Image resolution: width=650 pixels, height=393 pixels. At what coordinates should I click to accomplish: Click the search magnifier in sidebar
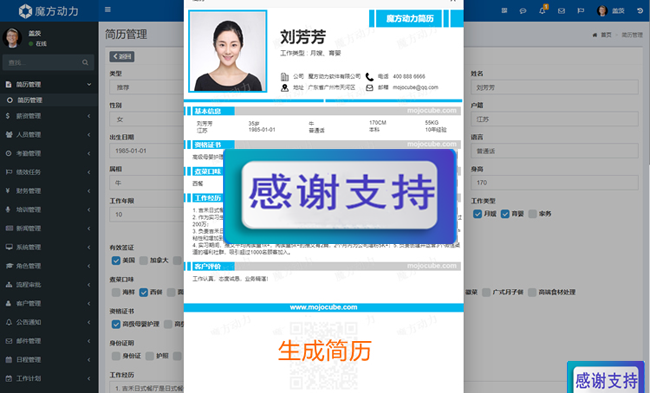tap(85, 63)
